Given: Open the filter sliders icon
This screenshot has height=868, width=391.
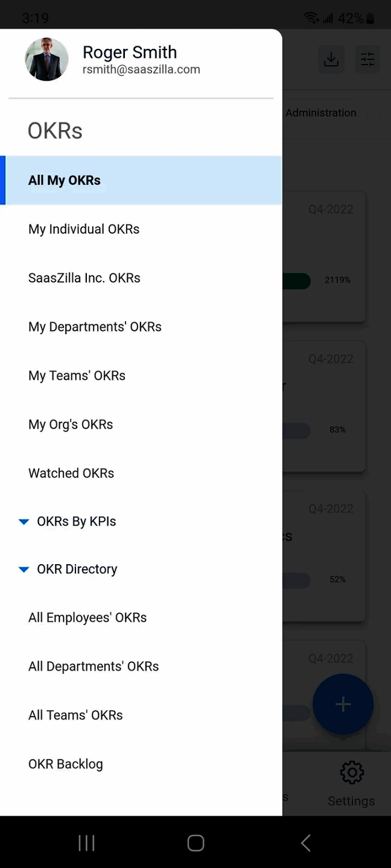Looking at the screenshot, I should click(367, 60).
